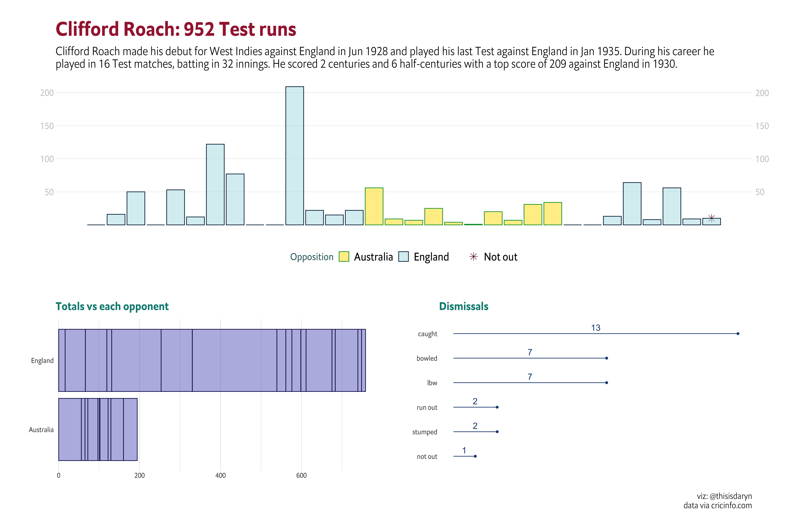Click the Australia axis label in totals chart

tap(41, 430)
